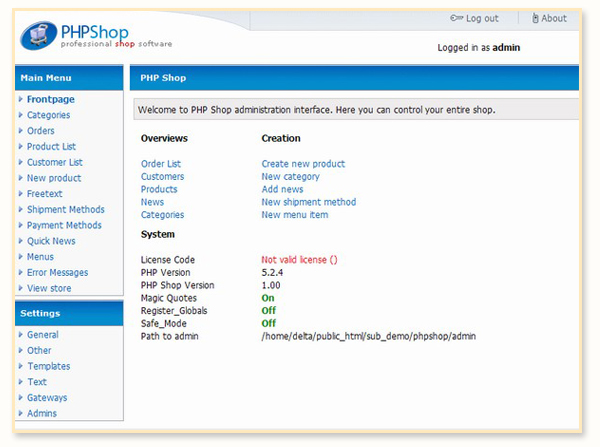The width and height of the screenshot is (600, 447).
Task: Open Payment Methods in the sidebar
Action: pyautogui.click(x=64, y=225)
